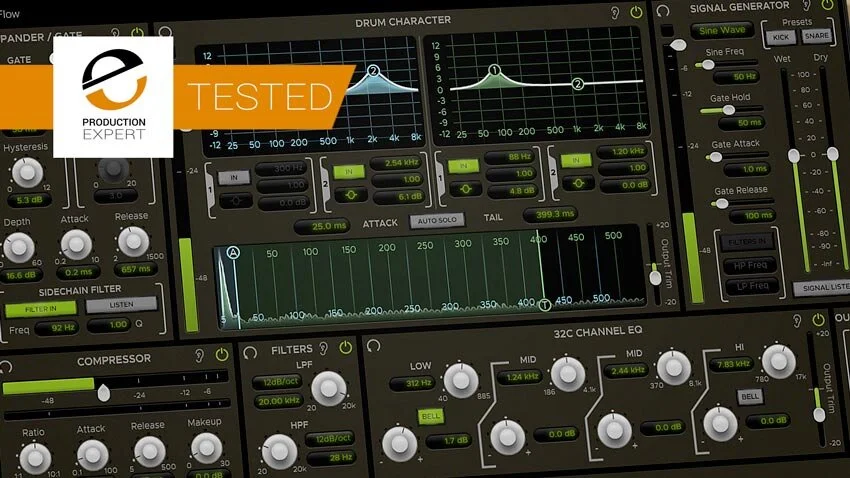The height and width of the screenshot is (478, 850).
Task: Click the attack band 1 filter shape icon
Action: pos(235,201)
